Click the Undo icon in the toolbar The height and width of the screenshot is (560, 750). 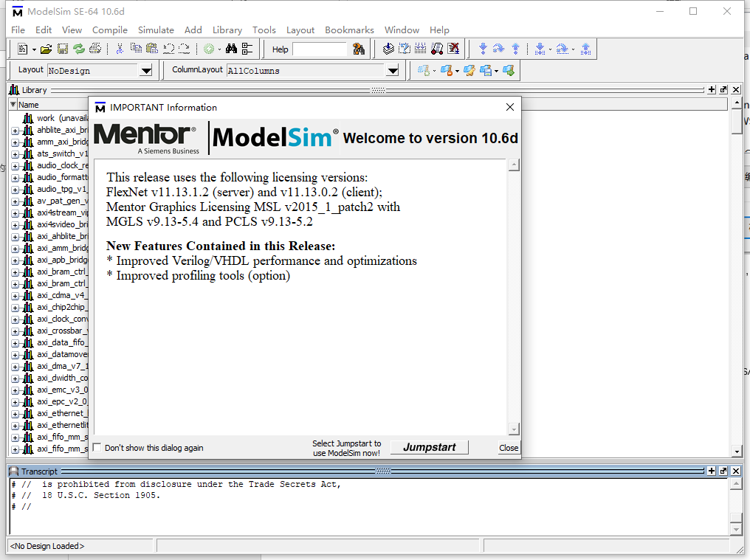click(168, 49)
